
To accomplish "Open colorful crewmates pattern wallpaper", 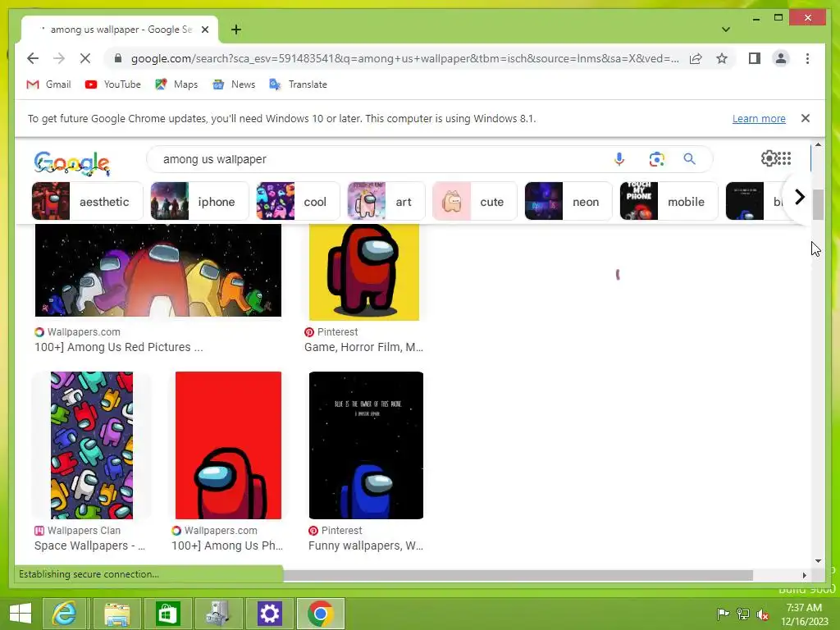I will (92, 445).
